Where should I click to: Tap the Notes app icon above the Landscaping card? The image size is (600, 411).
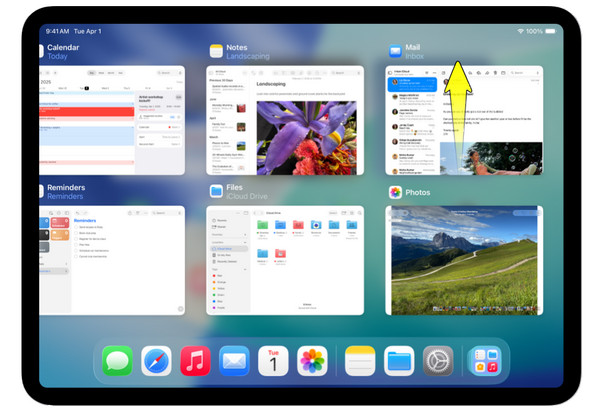tap(216, 51)
